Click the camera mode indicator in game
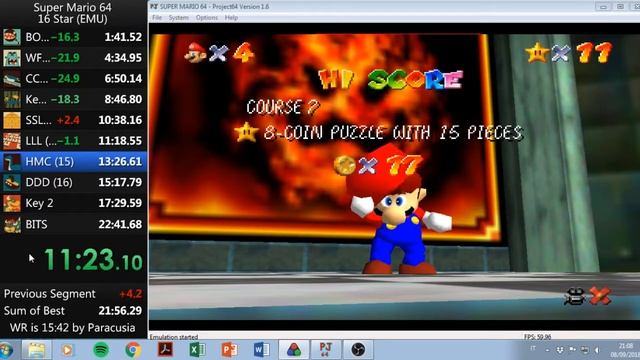This screenshot has height=360, width=640. (588, 296)
